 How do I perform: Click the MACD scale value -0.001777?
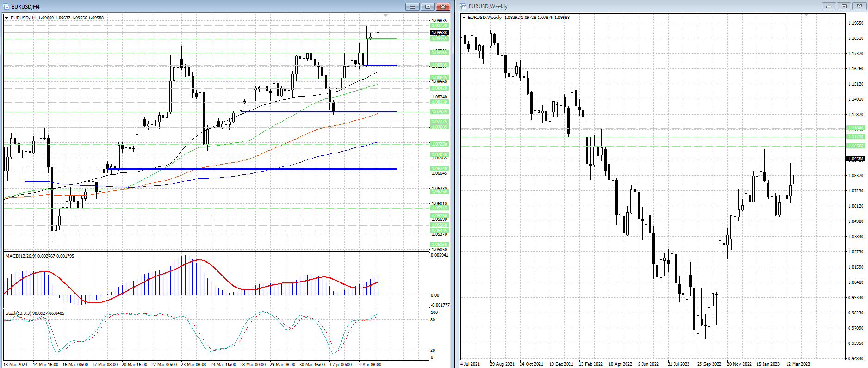[x=440, y=305]
